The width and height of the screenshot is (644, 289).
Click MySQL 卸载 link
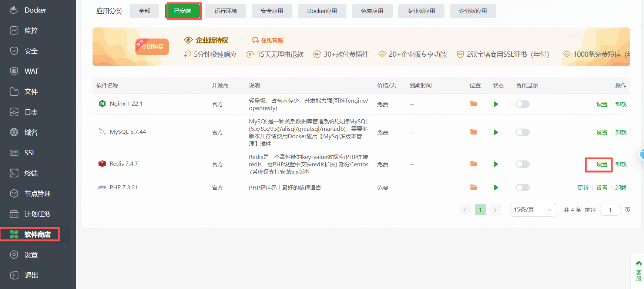(x=621, y=132)
